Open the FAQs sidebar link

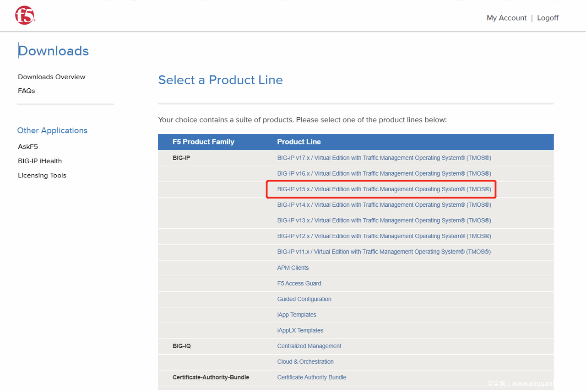(x=27, y=91)
